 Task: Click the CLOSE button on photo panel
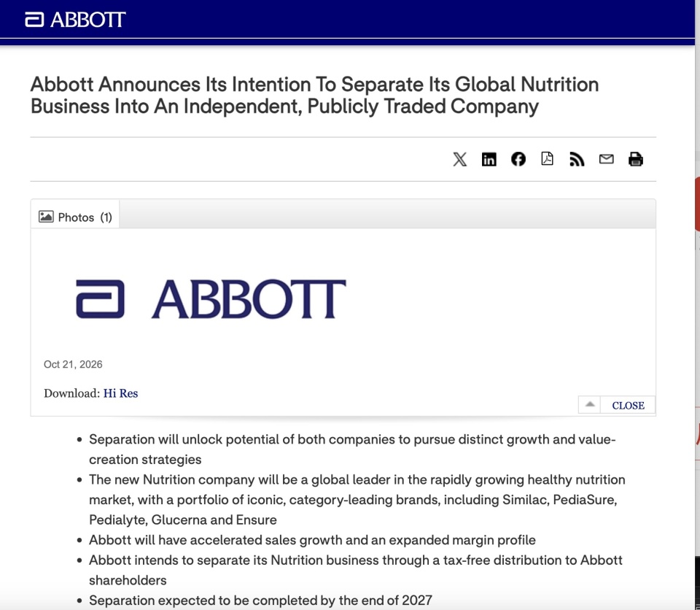[628, 405]
